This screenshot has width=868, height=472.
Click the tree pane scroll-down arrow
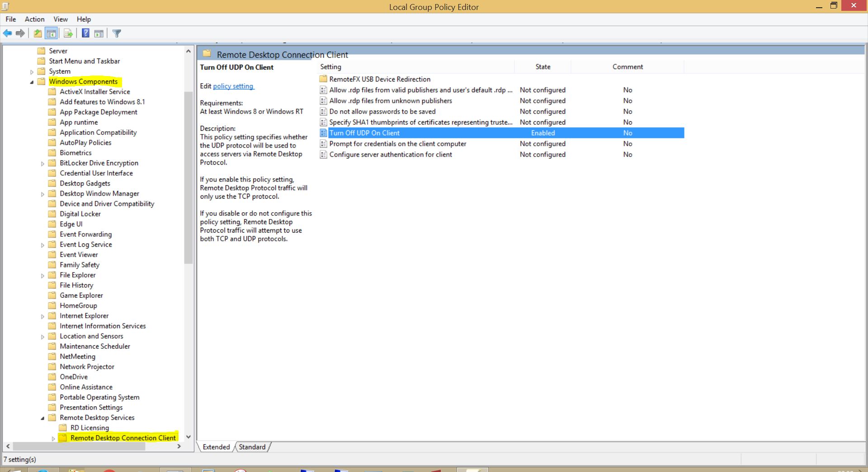coord(189,437)
